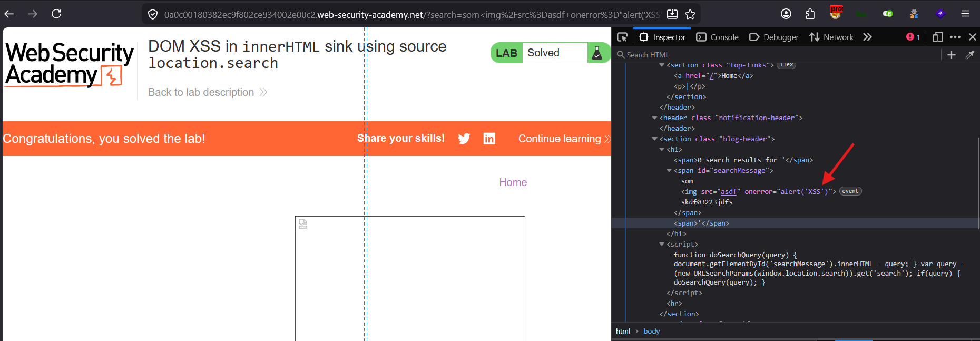Focus the Search HTML field
The height and width of the screenshot is (341, 980).
coord(777,55)
